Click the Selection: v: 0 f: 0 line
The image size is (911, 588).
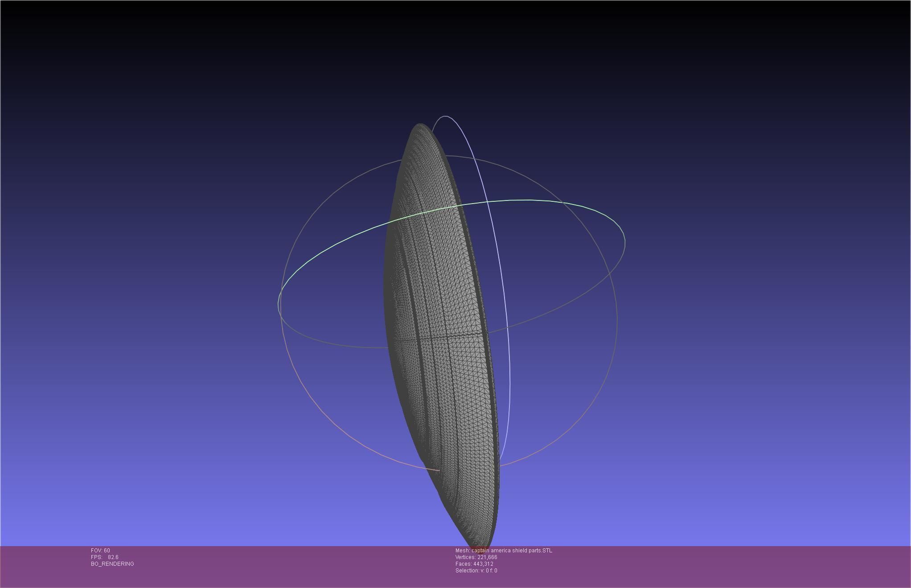(476, 571)
